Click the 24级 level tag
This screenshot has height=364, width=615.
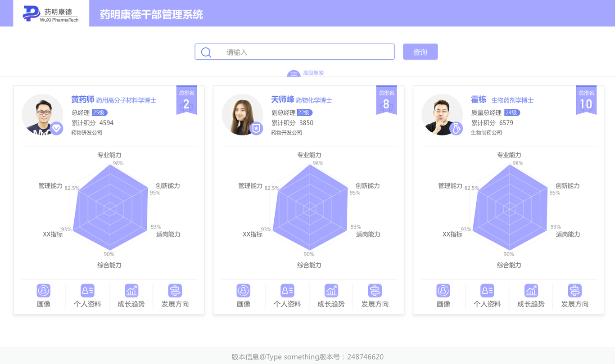(x=512, y=112)
